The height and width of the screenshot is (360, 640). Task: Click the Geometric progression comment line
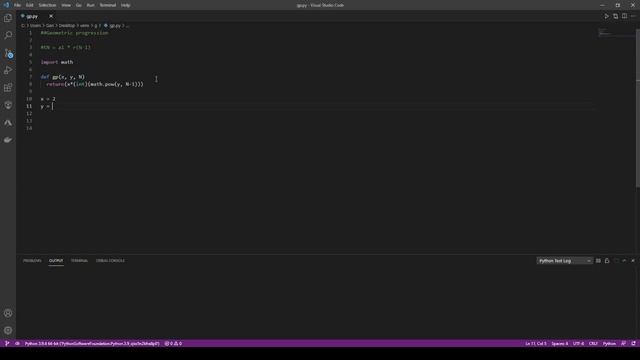point(74,33)
